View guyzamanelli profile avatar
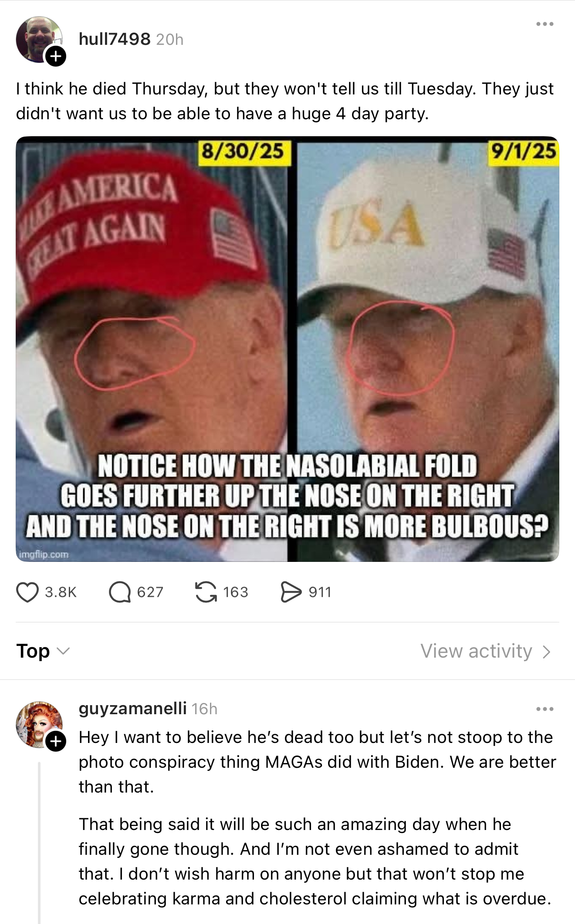The image size is (575, 924). (39, 725)
